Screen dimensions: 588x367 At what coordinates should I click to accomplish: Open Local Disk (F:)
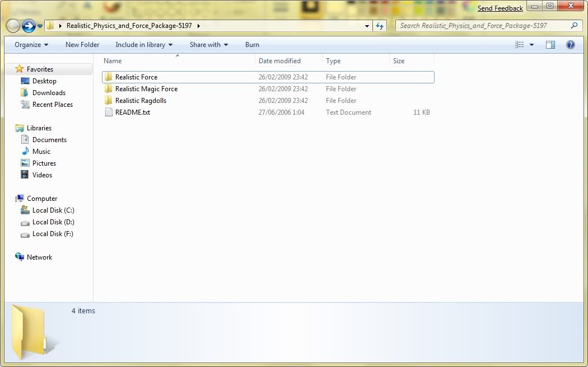pos(53,234)
